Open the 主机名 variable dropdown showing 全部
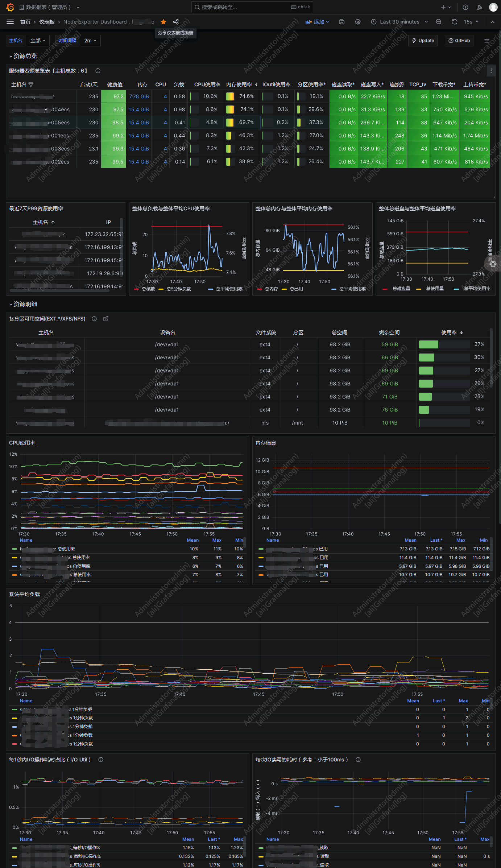 (38, 41)
